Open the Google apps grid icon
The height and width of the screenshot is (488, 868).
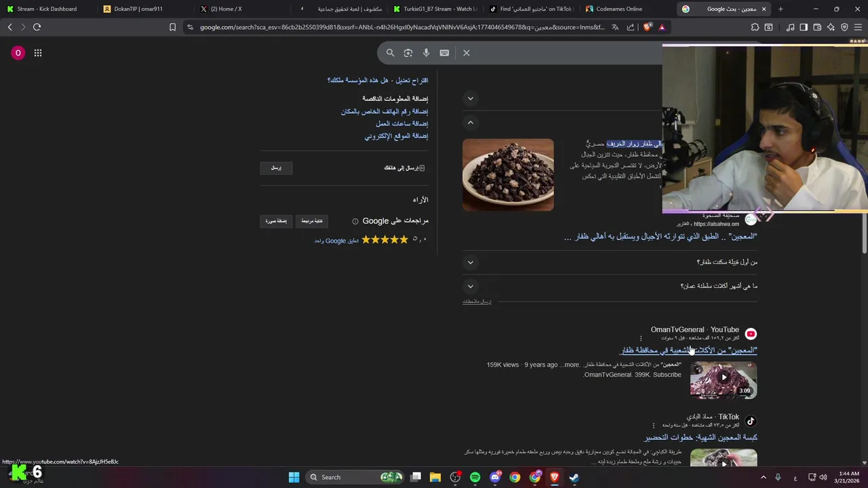point(38,53)
